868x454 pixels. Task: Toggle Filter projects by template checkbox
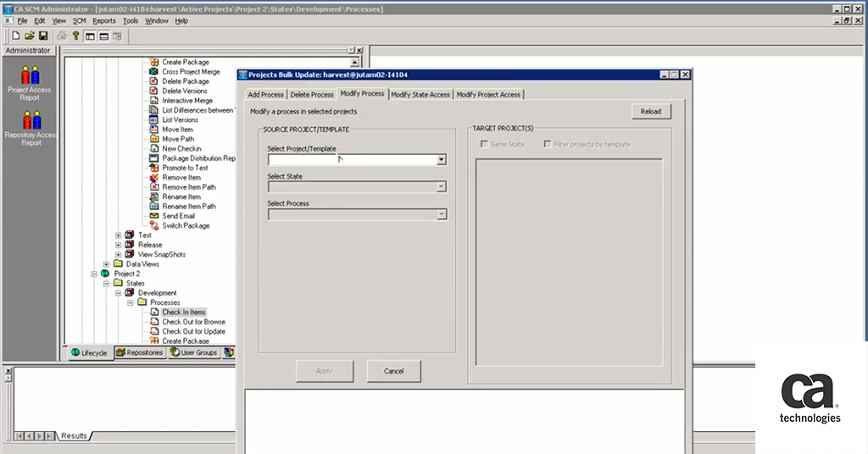click(x=548, y=145)
